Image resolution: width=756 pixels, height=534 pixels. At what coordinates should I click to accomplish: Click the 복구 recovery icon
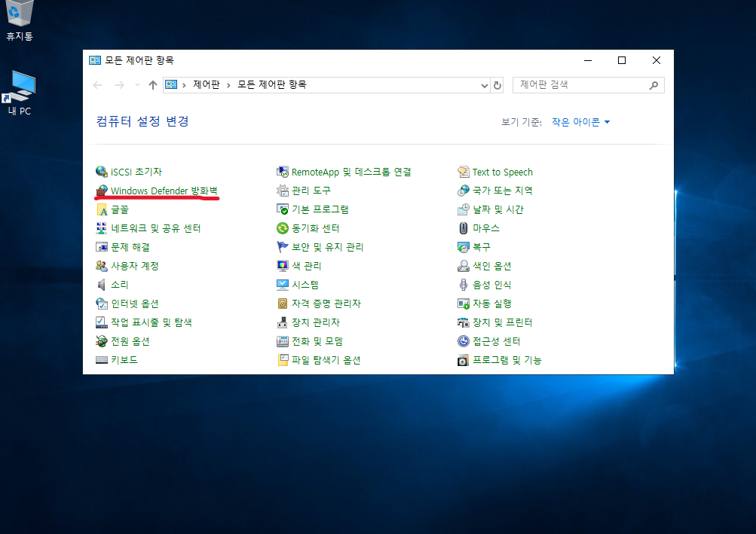point(463,247)
